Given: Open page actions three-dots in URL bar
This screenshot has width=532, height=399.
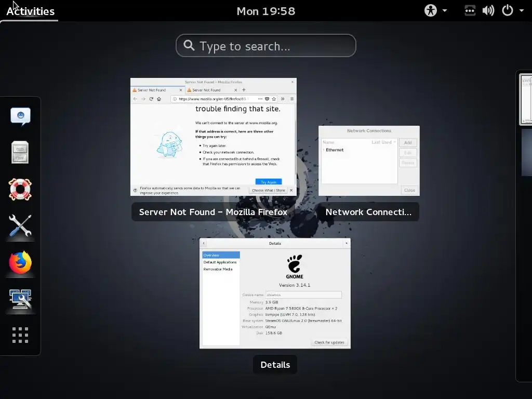Looking at the screenshot, I should 260,99.
